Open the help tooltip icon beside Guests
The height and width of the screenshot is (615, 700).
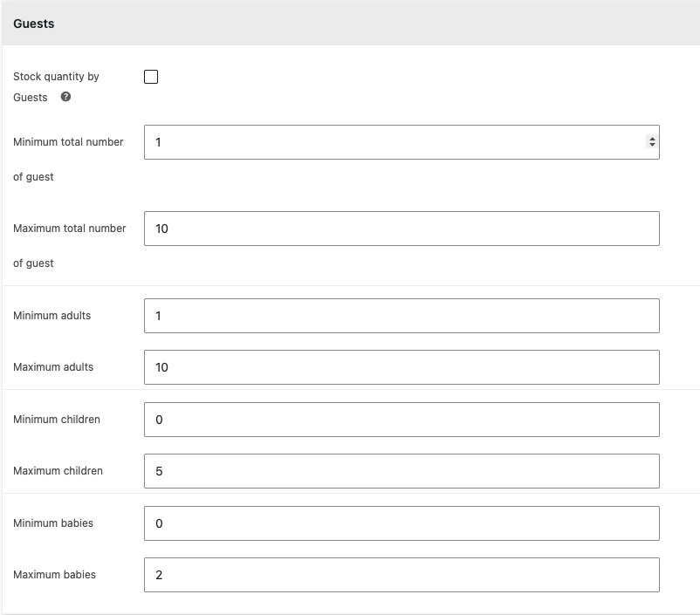coord(65,97)
